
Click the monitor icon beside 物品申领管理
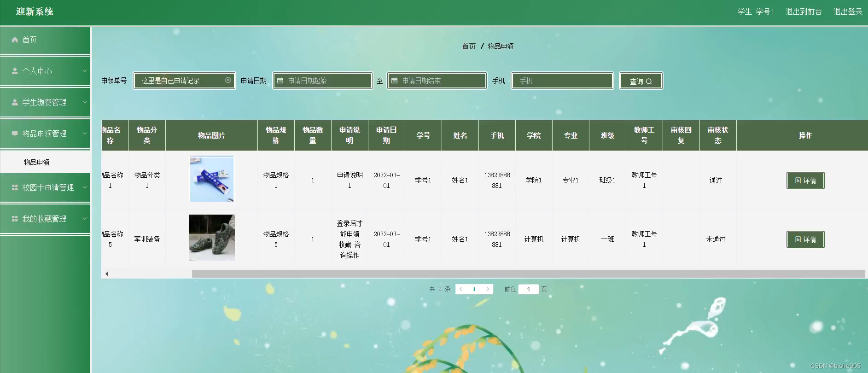(x=15, y=134)
